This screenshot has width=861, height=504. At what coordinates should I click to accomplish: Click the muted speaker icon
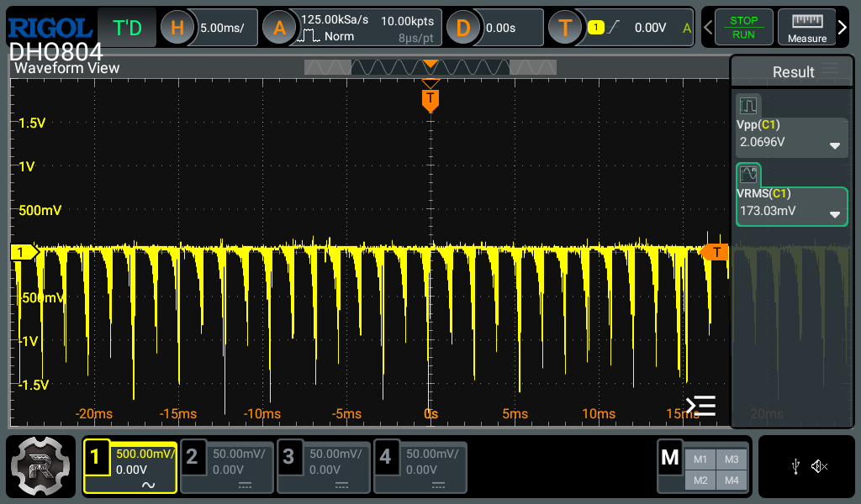(x=820, y=467)
